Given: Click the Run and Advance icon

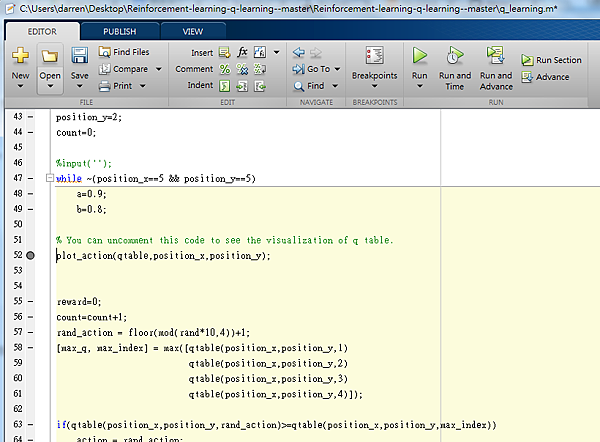Looking at the screenshot, I should 495,56.
